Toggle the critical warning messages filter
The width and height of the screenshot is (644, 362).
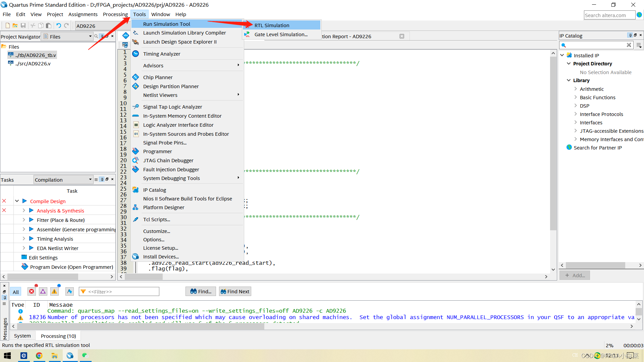click(x=43, y=292)
